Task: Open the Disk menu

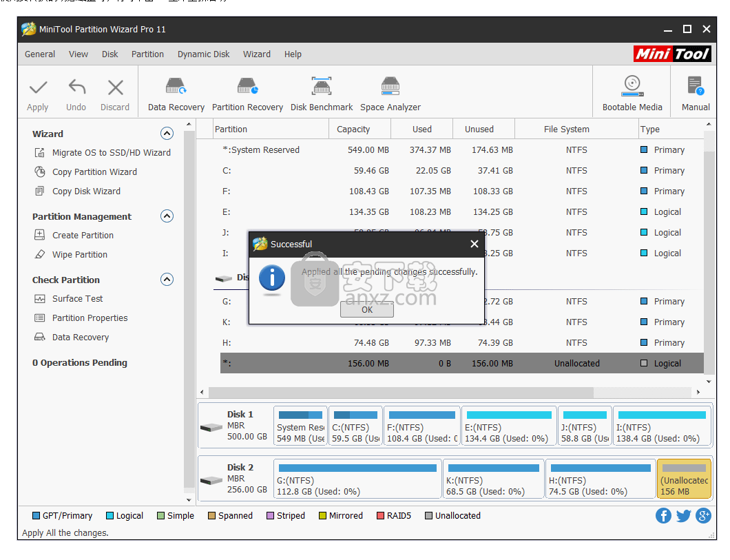Action: (110, 54)
